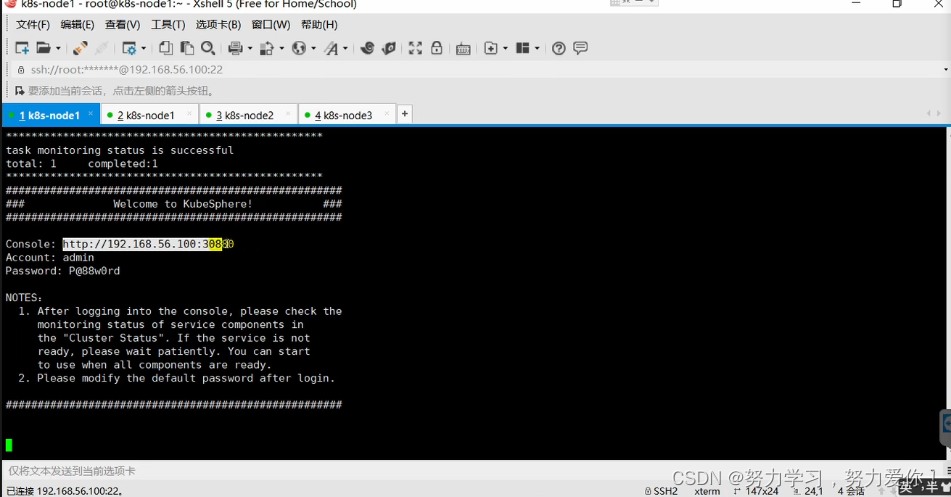The width and height of the screenshot is (951, 497).
Task: Click the virtual keyboard icon
Action: [x=463, y=49]
